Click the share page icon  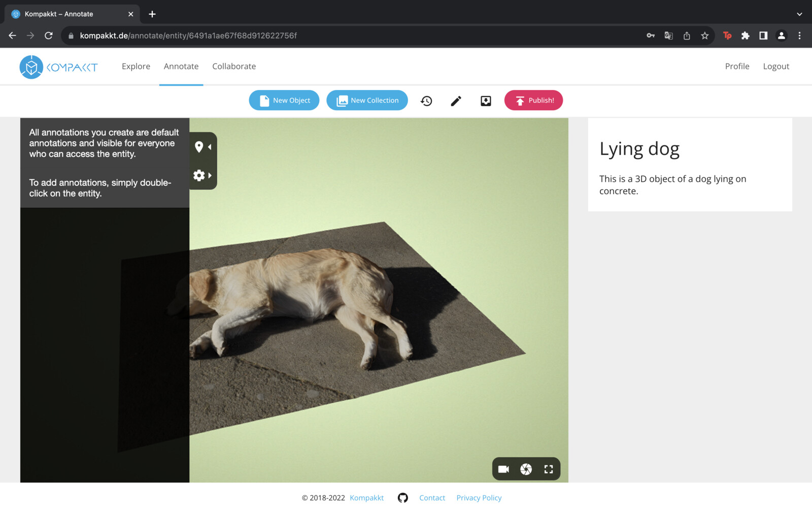tap(687, 36)
